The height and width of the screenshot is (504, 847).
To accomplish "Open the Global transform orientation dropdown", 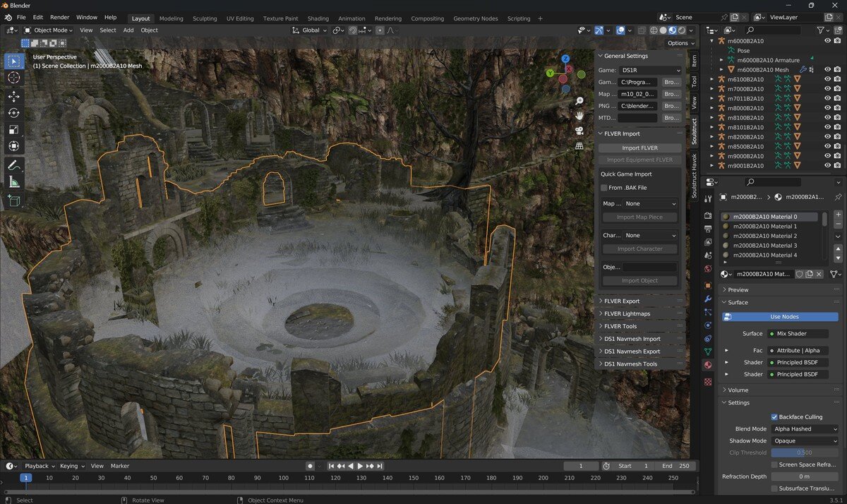I will [x=310, y=30].
